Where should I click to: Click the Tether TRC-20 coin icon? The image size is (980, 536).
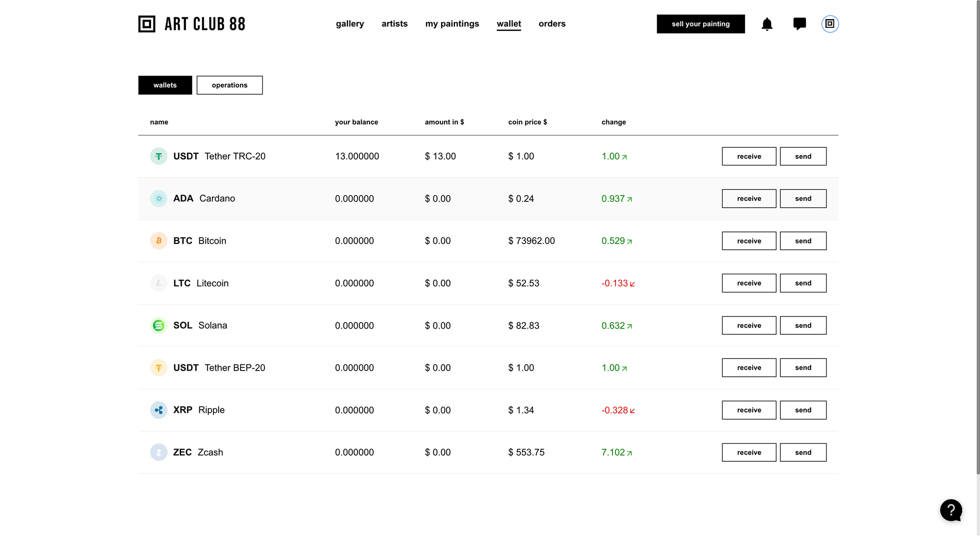coord(159,156)
